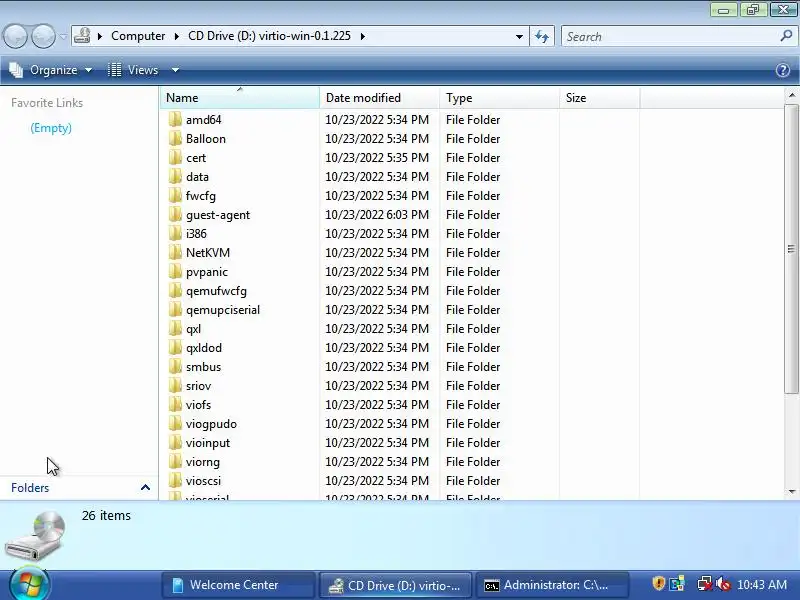
Task: Click the search magnifier icon
Action: pyautogui.click(x=786, y=36)
